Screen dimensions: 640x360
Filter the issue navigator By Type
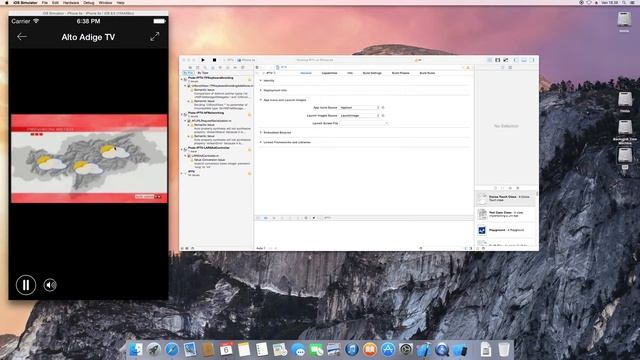pos(203,73)
